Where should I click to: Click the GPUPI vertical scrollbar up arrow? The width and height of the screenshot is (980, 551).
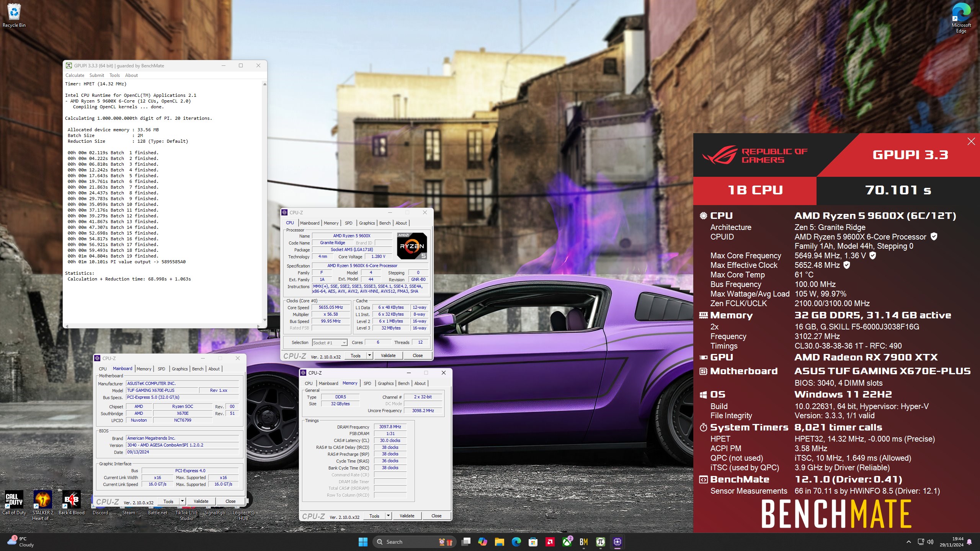tap(265, 84)
